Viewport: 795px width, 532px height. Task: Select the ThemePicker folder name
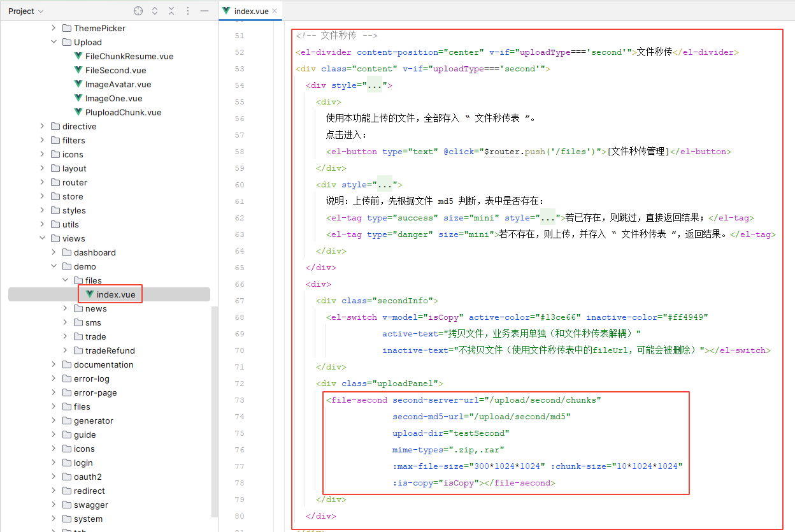(x=99, y=28)
